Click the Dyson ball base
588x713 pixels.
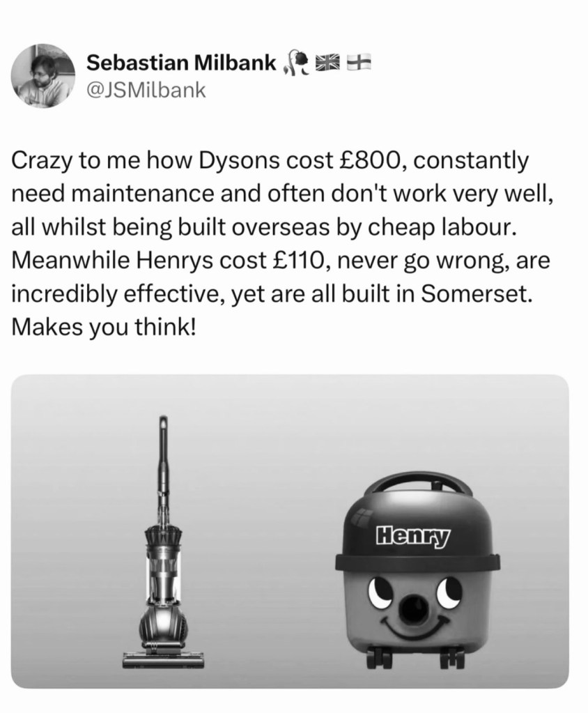(x=163, y=625)
